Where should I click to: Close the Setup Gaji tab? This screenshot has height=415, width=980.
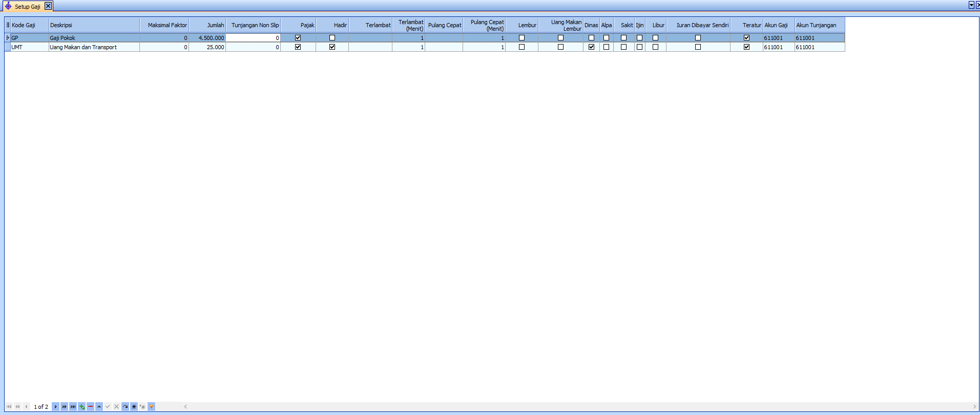point(48,6)
